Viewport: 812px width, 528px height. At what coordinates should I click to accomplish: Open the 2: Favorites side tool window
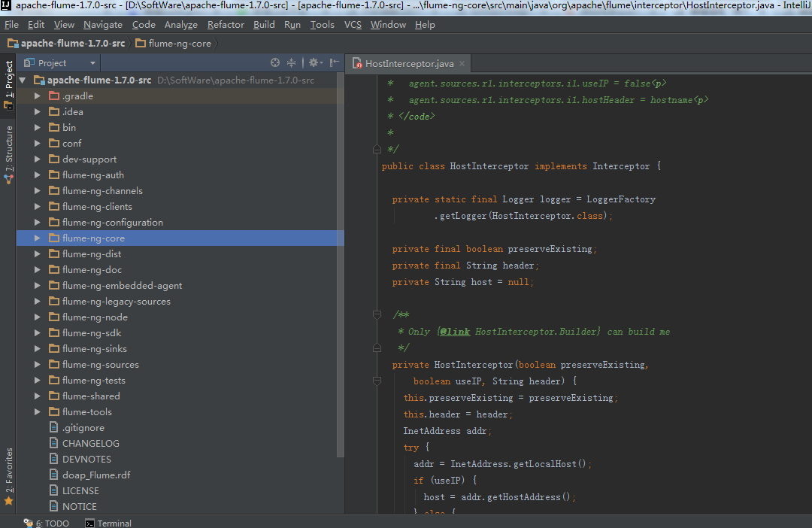(x=8, y=476)
